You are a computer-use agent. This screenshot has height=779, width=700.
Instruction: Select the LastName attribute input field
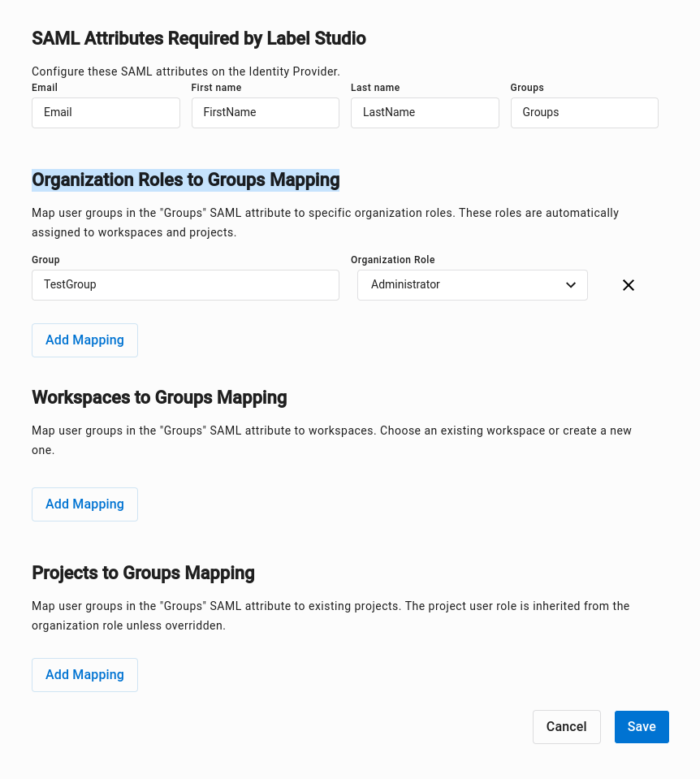click(425, 113)
